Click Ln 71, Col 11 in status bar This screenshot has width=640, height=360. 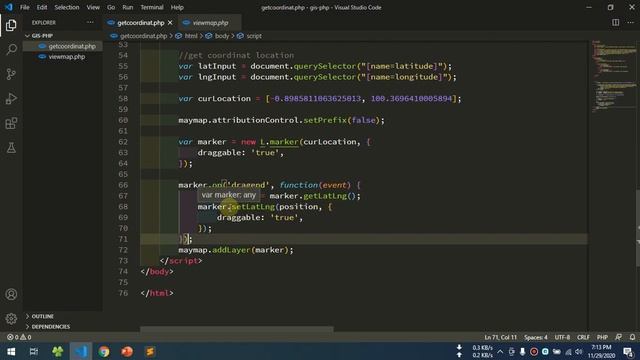click(x=500, y=337)
